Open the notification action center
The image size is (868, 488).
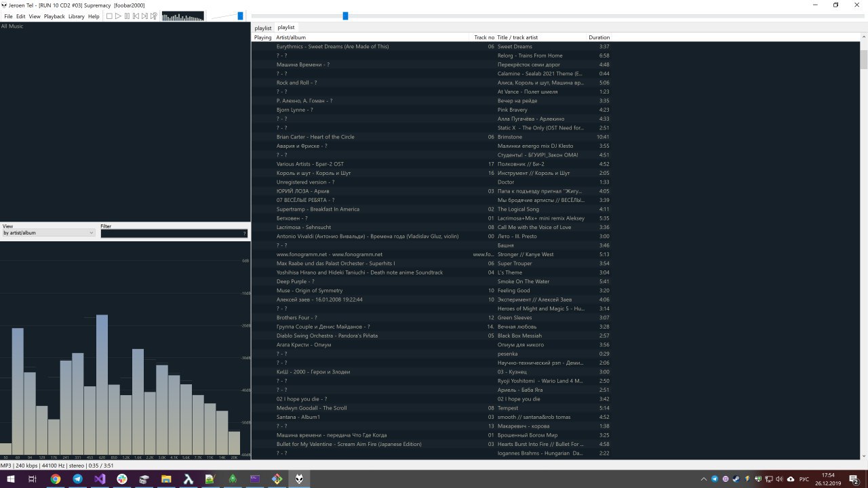(856, 479)
